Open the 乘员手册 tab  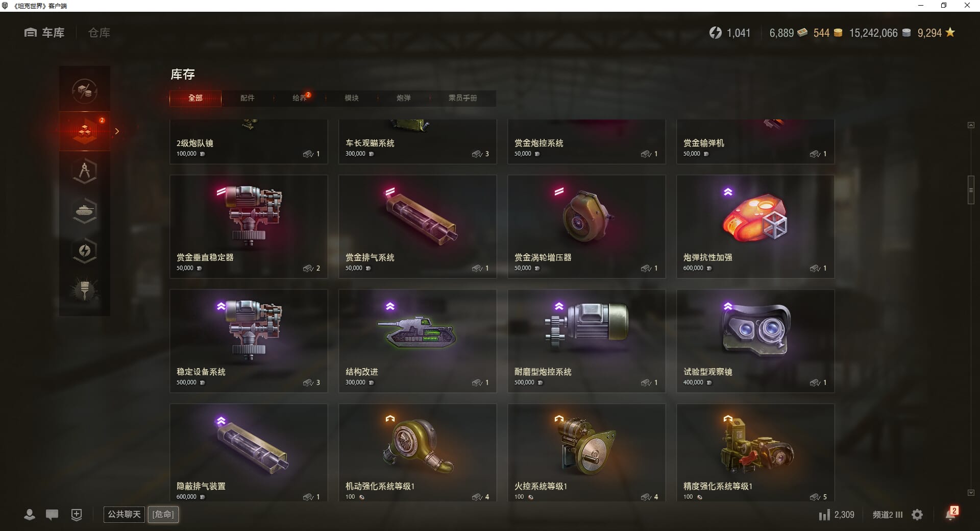pyautogui.click(x=463, y=98)
